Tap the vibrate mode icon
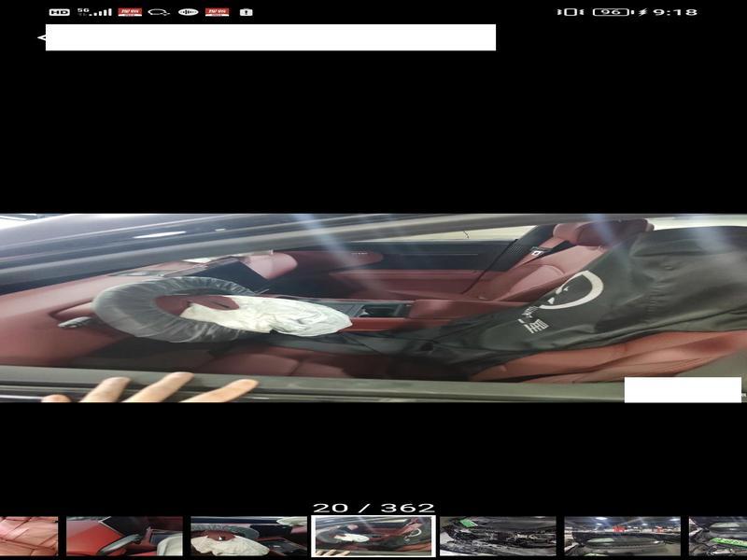This screenshot has width=747, height=560. (568, 12)
